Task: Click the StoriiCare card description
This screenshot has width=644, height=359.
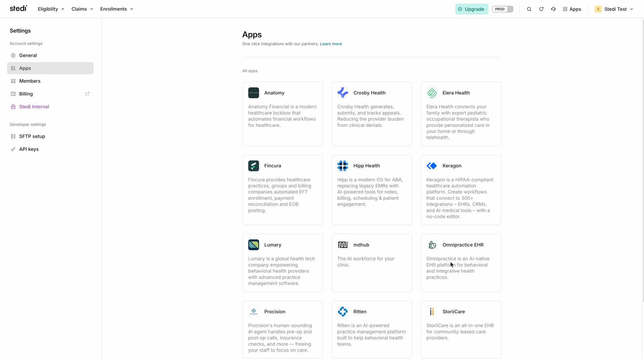Action: point(460,332)
